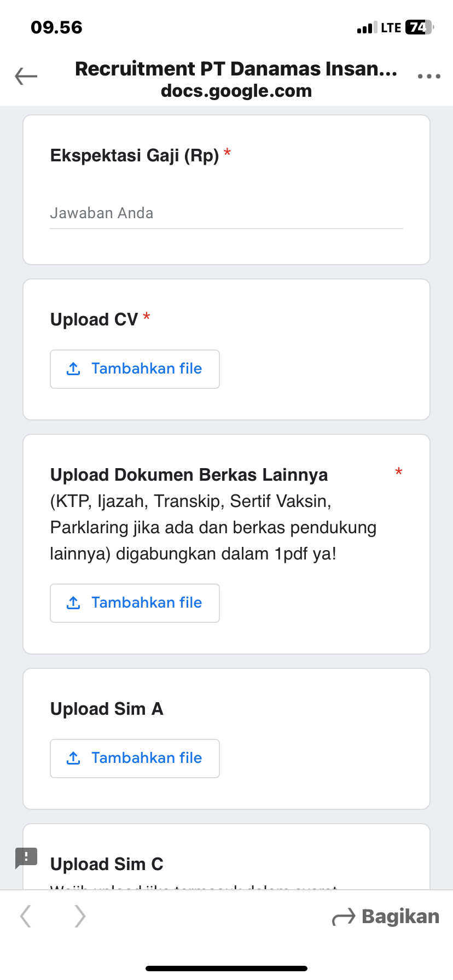The width and height of the screenshot is (453, 980).
Task: Focus the Ekspektasi Gaji answer field
Action: [x=226, y=213]
